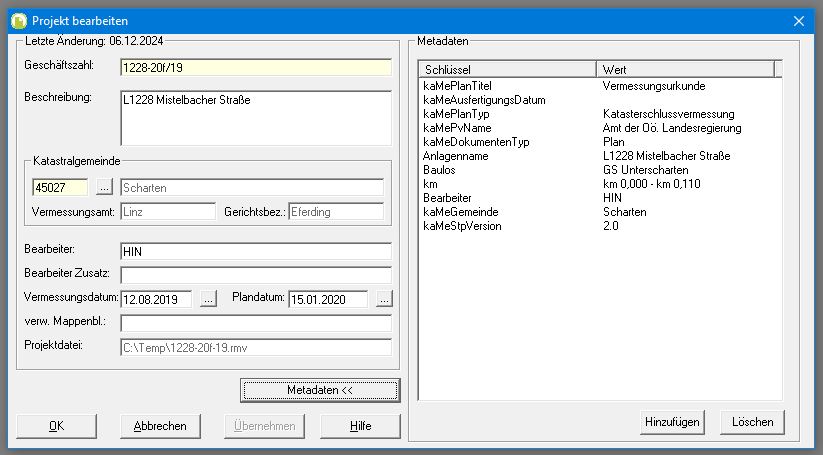Click Abbrechen to cancel
This screenshot has height=455, width=823.
point(160,425)
